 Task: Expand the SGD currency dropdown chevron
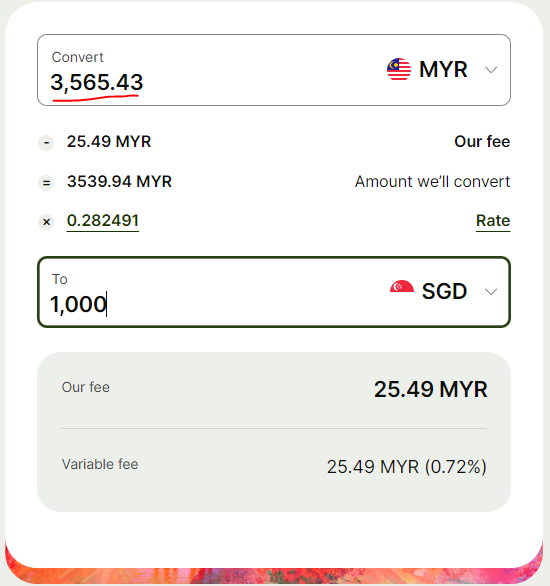491,292
